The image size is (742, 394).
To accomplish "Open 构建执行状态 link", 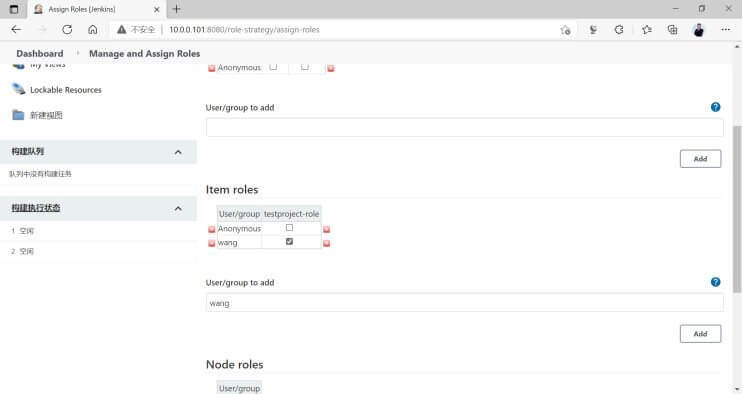I will coord(35,208).
